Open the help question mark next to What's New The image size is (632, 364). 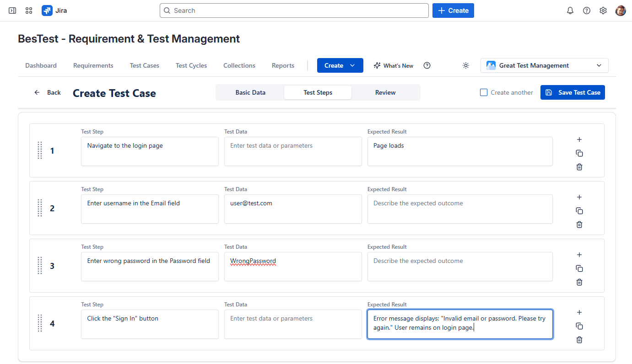point(427,65)
